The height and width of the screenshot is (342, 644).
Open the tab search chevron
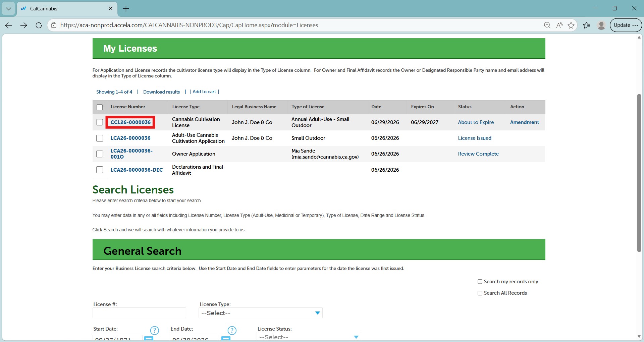click(x=8, y=9)
